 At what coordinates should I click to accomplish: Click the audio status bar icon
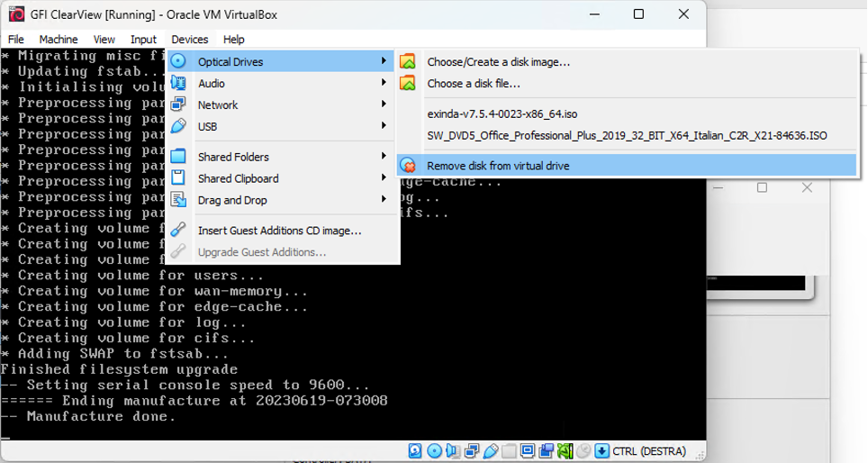tap(453, 450)
